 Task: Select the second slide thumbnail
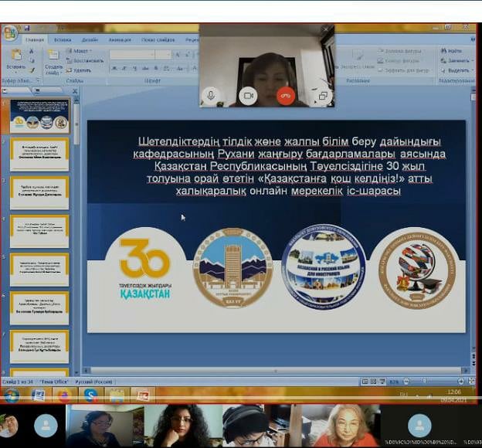pyautogui.click(x=39, y=154)
